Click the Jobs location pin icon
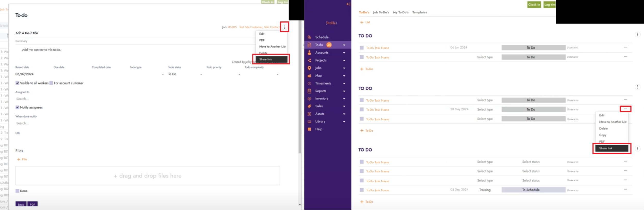The height and width of the screenshot is (210, 644). 309,68
